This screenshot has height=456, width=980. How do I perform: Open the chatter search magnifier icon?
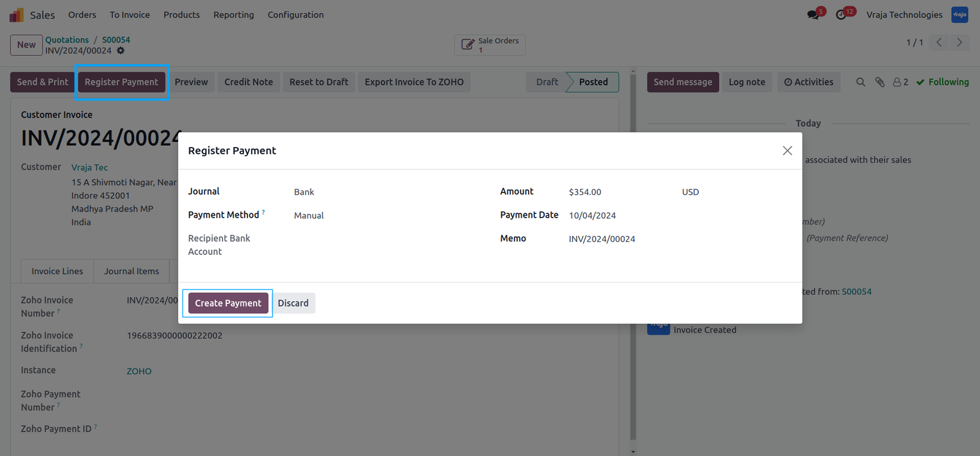861,82
